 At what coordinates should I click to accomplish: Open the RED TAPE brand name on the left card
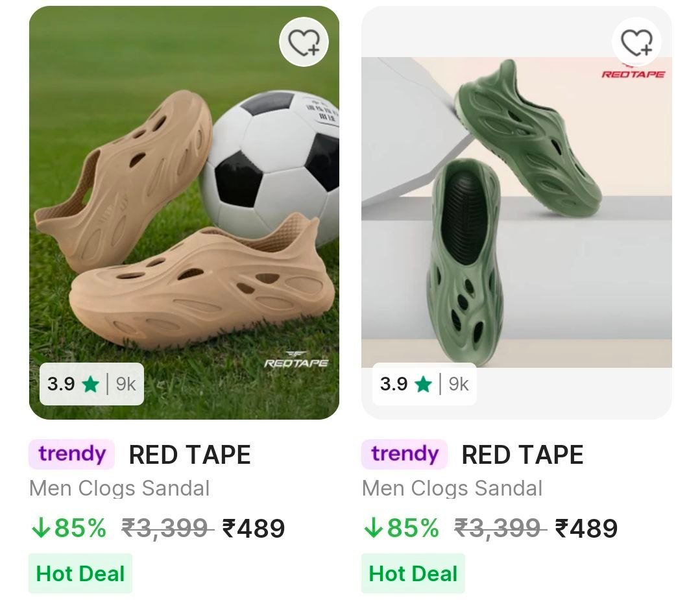189,454
